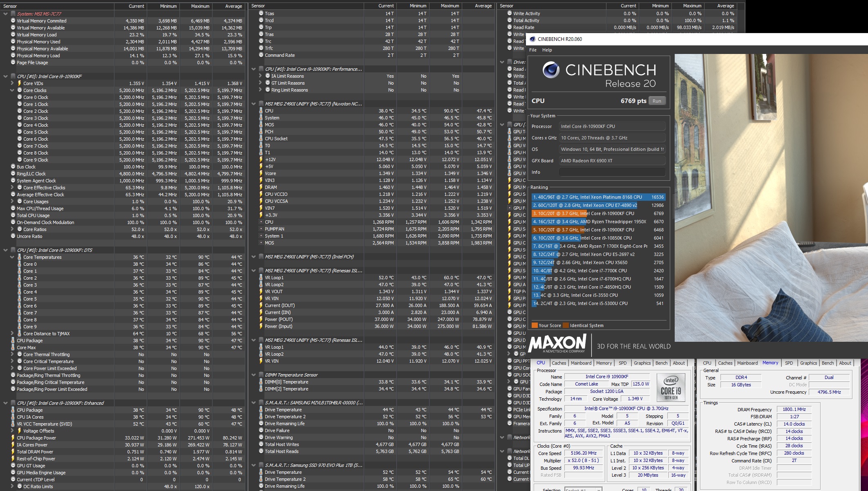Click the icon beside Write Activity in right panel
The image size is (868, 491).
point(510,13)
